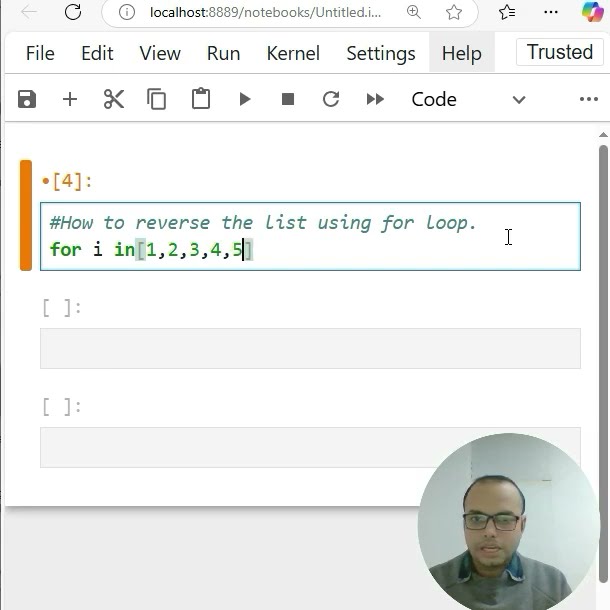Open browser settings and more menu

click(550, 12)
